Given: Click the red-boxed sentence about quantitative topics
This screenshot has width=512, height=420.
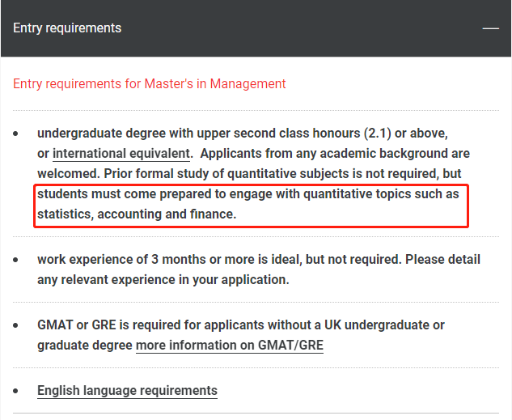Looking at the screenshot, I should point(251,206).
